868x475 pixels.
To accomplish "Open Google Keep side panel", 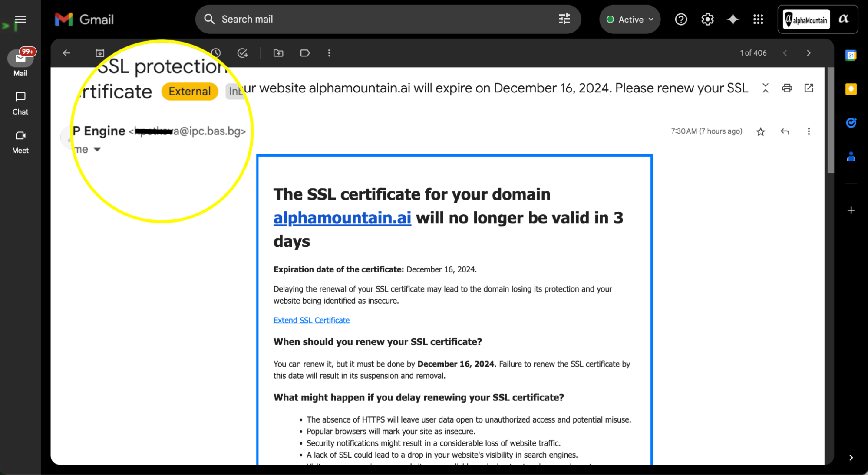I will click(851, 89).
